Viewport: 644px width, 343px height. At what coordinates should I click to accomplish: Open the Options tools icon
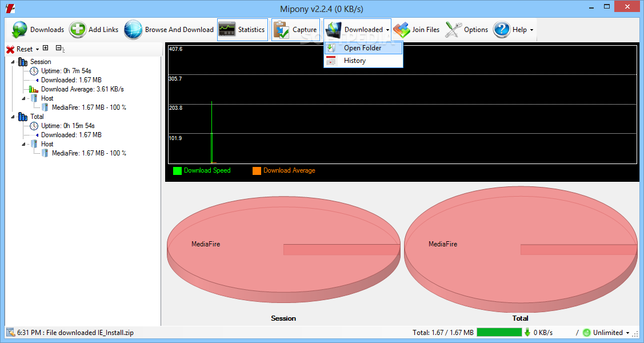[x=454, y=30]
